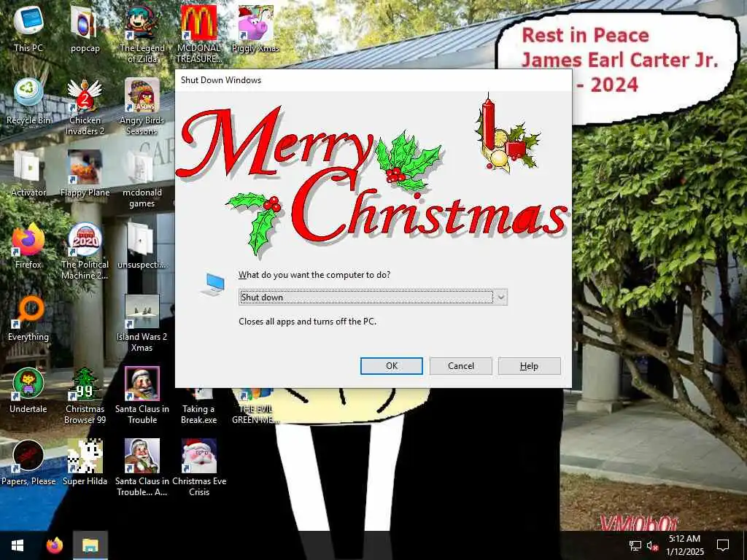Select the Christmas Browser 99 shortcut
Image resolution: width=747 pixels, height=560 pixels.
coord(85,396)
